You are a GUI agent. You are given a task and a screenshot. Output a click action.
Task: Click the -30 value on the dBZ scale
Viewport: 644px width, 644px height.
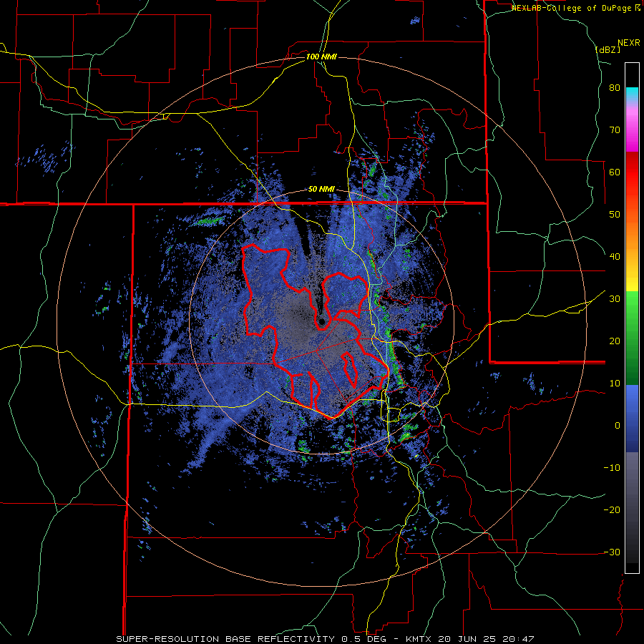pyautogui.click(x=612, y=552)
